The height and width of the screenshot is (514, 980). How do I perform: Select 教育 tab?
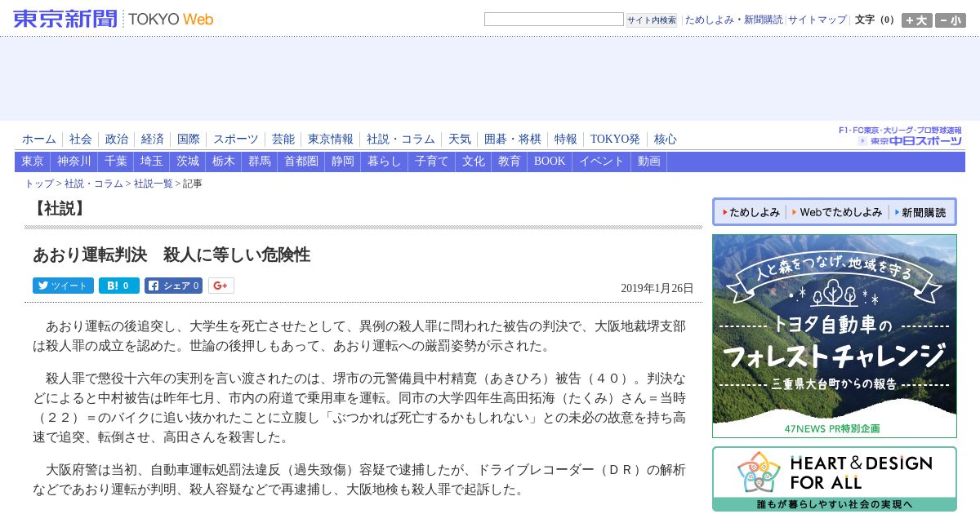510,162
